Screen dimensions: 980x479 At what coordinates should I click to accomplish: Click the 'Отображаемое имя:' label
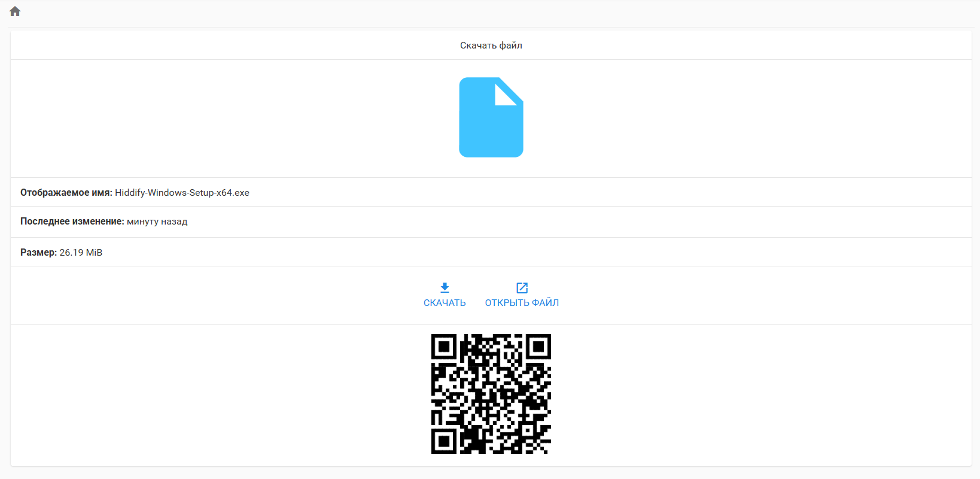coord(66,193)
